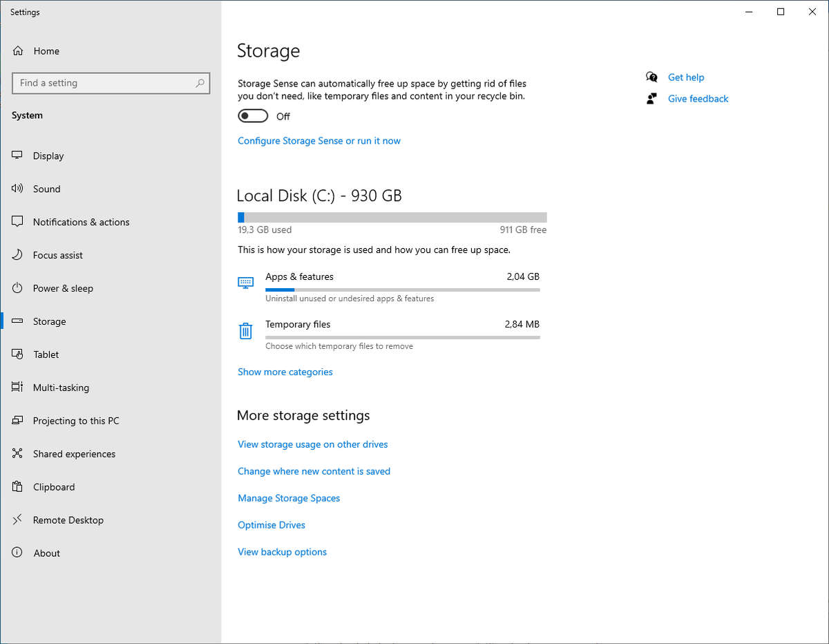Click the Apps & features keyboard icon

point(245,283)
